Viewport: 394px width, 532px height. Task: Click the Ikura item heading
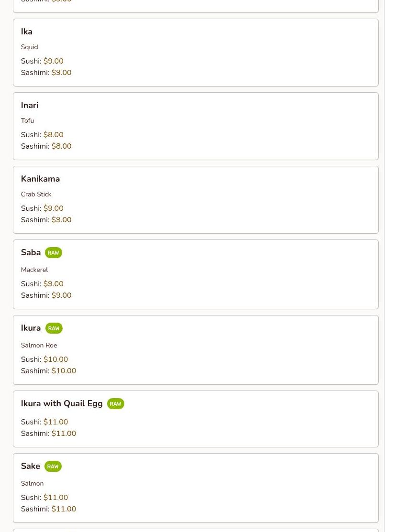[x=31, y=328]
